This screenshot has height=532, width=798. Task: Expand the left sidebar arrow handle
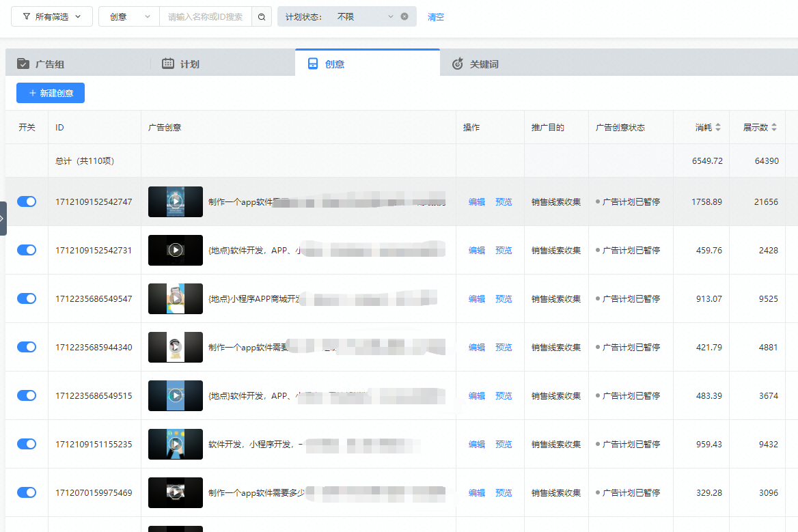click(x=3, y=218)
